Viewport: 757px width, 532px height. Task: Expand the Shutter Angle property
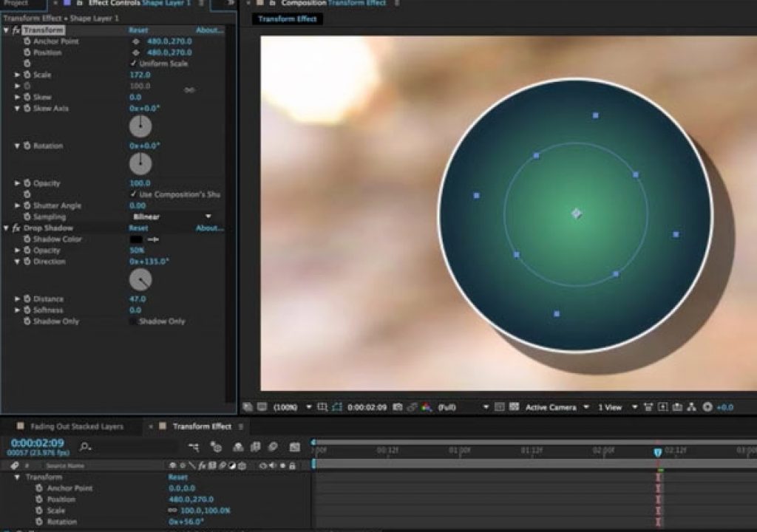click(x=18, y=205)
